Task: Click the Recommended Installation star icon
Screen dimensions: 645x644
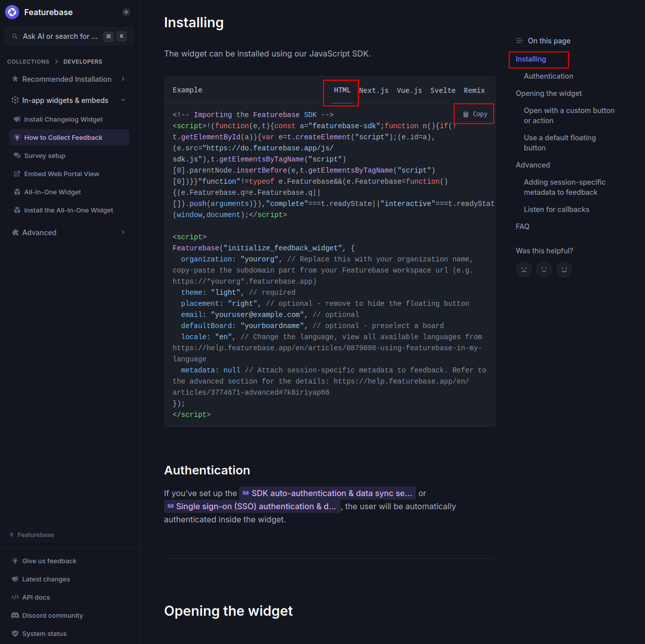Action: click(15, 79)
